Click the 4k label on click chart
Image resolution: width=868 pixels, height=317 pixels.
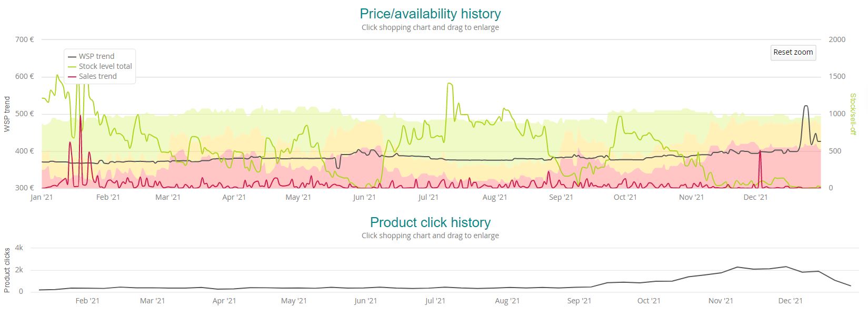19,248
